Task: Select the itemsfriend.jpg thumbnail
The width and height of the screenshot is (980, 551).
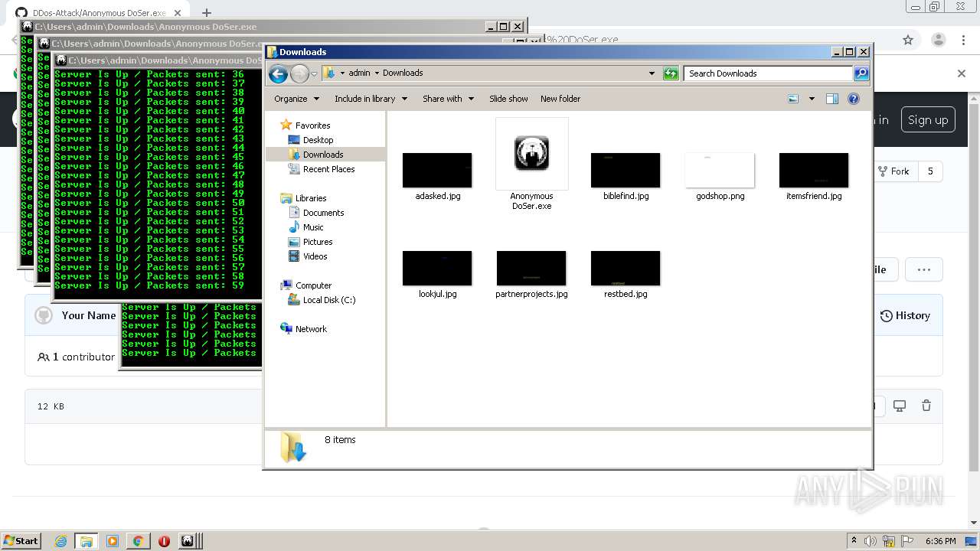Action: (x=814, y=170)
